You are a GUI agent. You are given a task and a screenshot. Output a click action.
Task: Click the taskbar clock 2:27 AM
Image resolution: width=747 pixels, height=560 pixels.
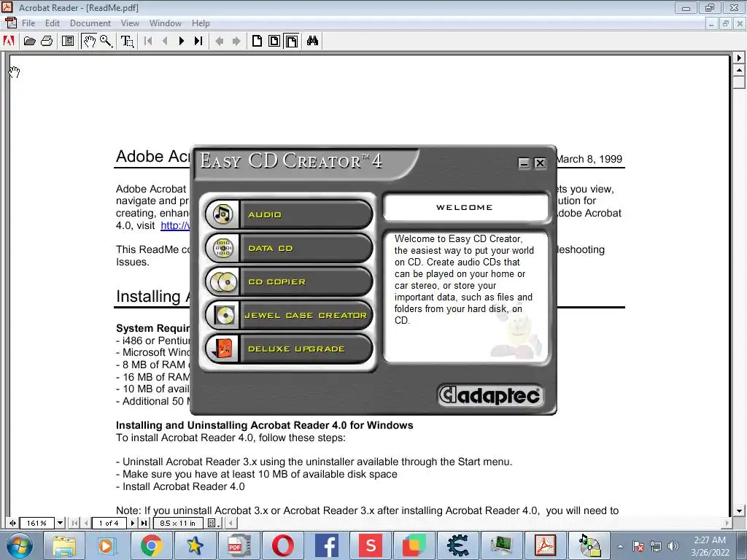(710, 540)
